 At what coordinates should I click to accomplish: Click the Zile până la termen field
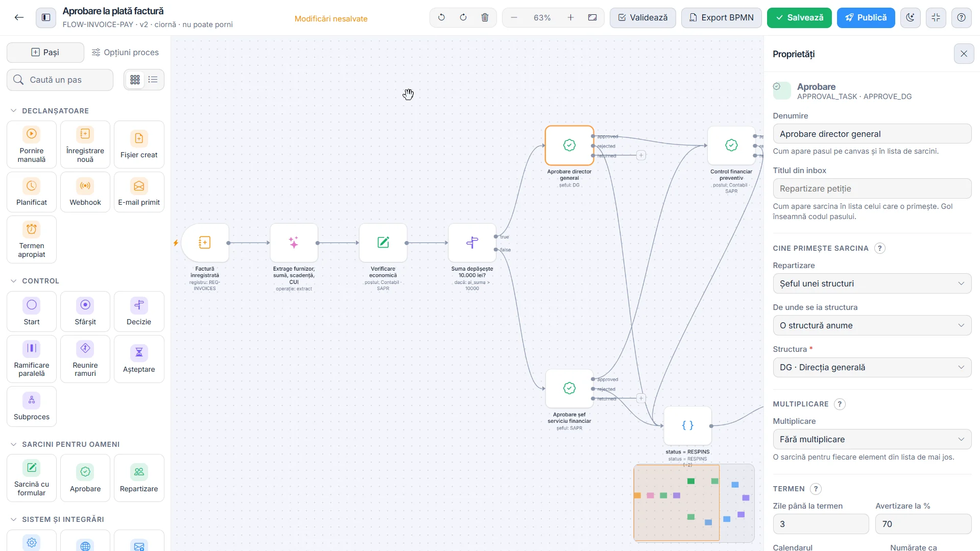tap(821, 524)
